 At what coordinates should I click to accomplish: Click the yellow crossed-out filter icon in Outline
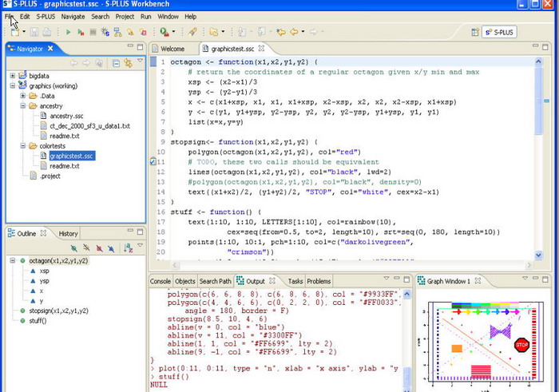coord(86,248)
